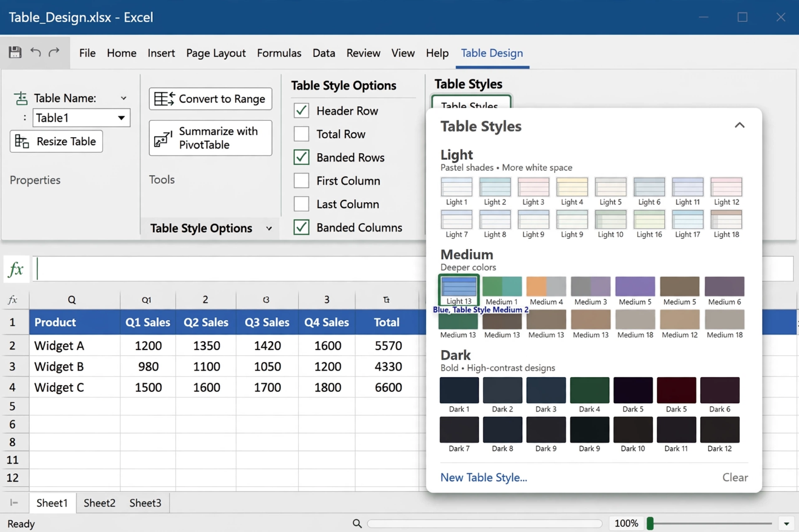Open the Page Layout tab
Screen dimensions: 799x532
pos(216,53)
